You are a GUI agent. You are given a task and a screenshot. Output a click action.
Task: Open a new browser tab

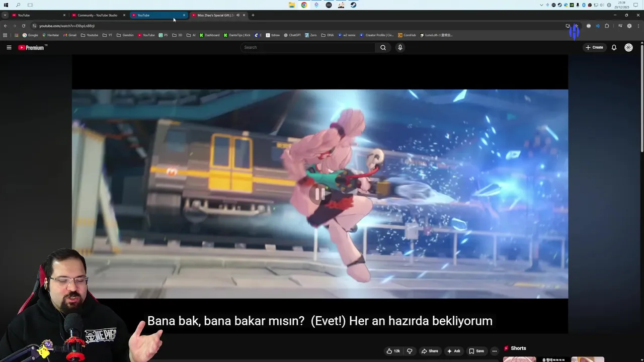pos(253,15)
